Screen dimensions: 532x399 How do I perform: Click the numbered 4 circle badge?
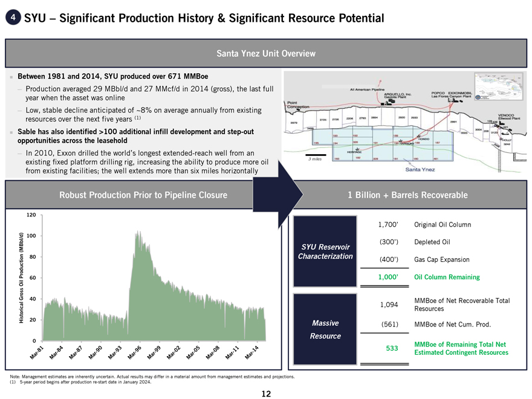pyautogui.click(x=12, y=19)
